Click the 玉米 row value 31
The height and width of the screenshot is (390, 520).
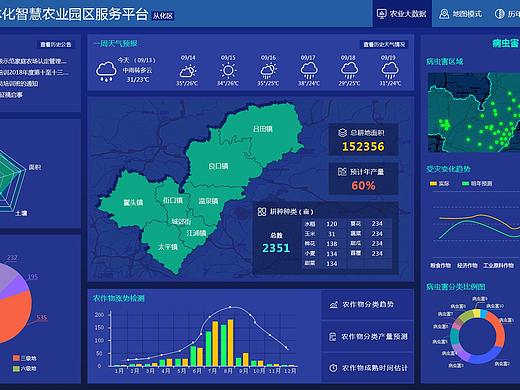coord(332,234)
